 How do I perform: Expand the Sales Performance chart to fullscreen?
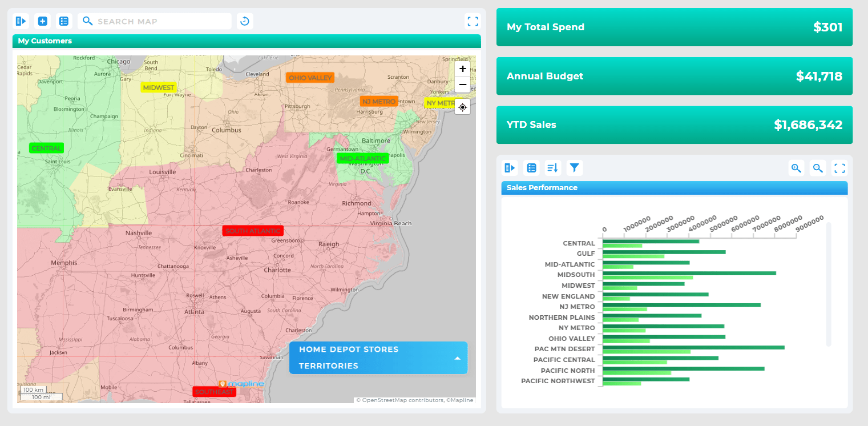click(x=839, y=167)
